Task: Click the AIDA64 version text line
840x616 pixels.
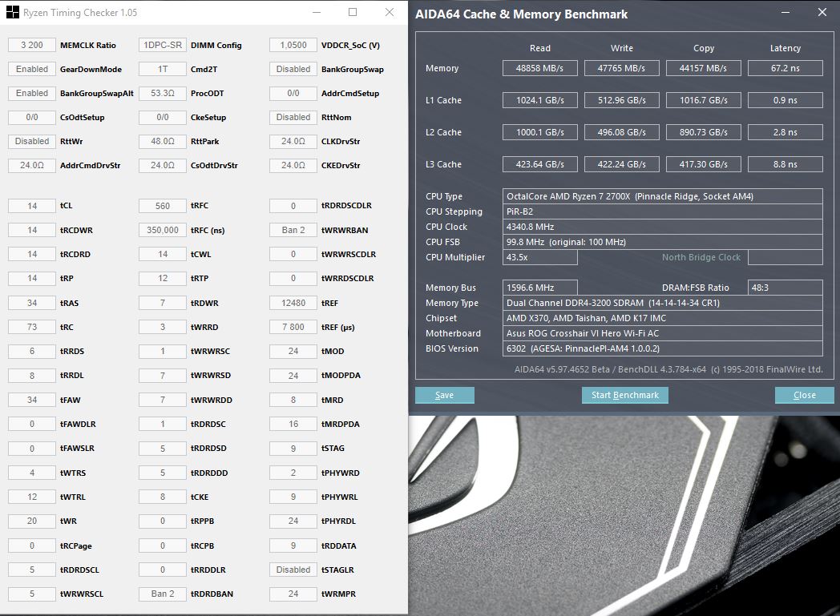Action: pos(668,369)
